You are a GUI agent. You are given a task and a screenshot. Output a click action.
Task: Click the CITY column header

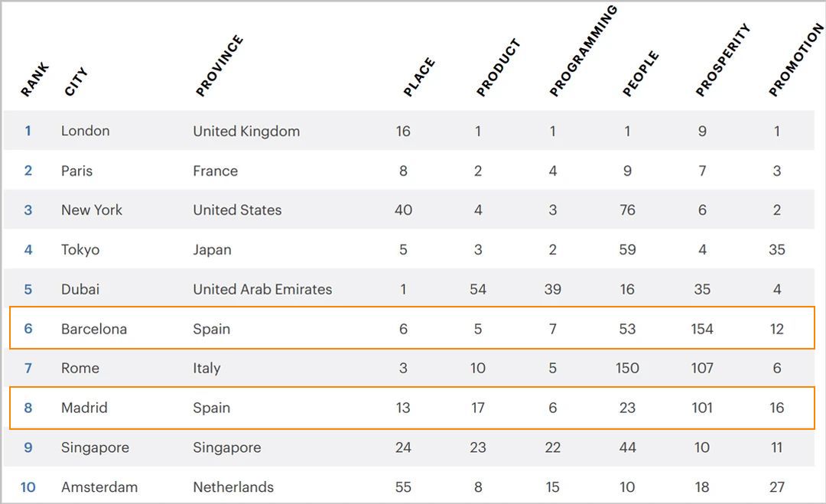pos(76,82)
